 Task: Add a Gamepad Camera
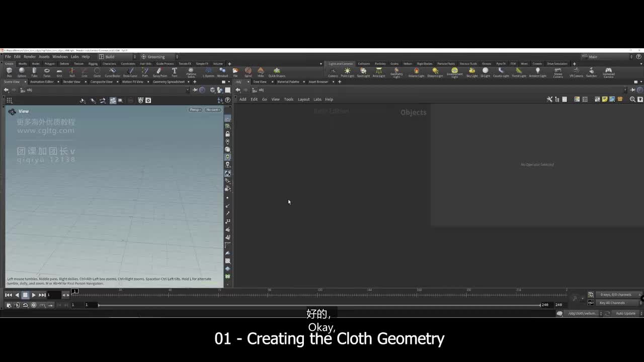[x=608, y=73]
